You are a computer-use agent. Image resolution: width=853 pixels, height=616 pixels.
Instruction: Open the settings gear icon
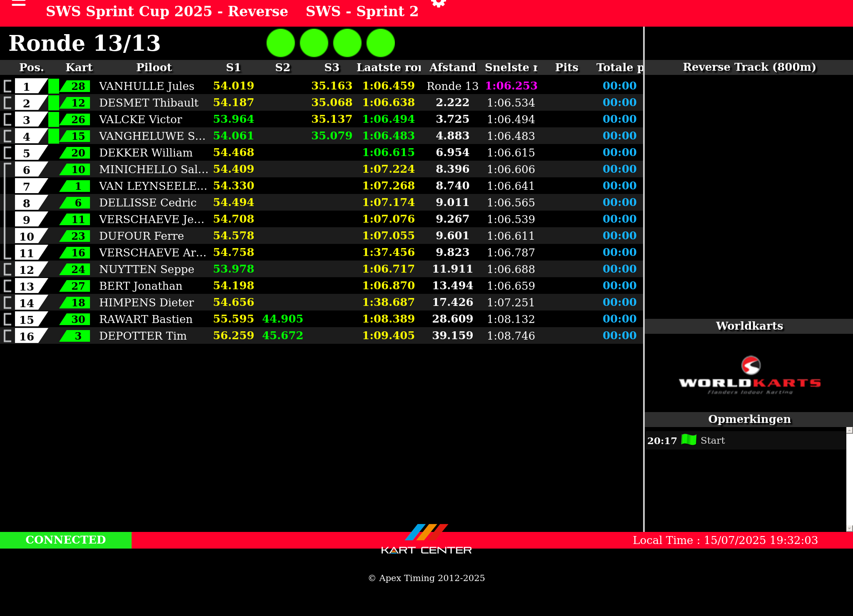[x=438, y=3]
